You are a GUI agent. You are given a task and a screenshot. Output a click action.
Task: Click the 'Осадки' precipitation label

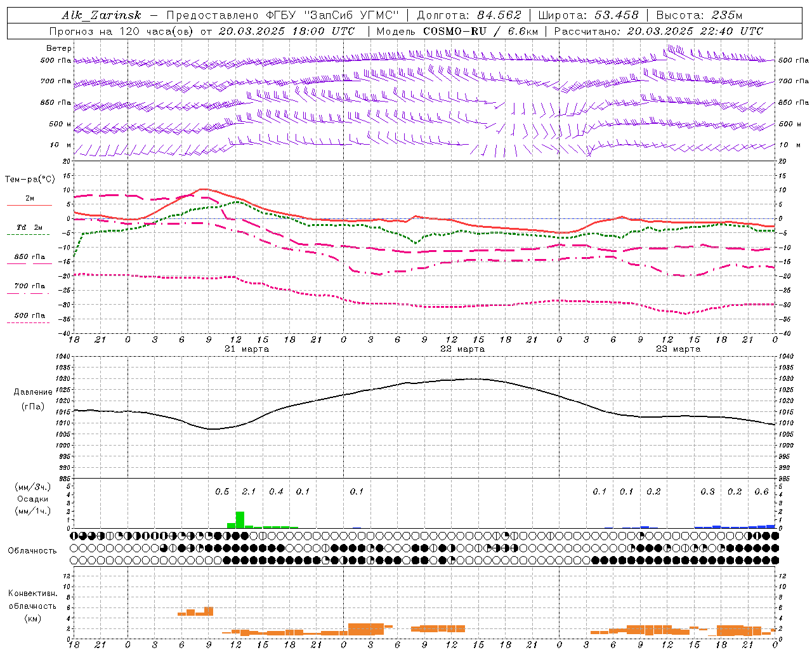pos(32,499)
